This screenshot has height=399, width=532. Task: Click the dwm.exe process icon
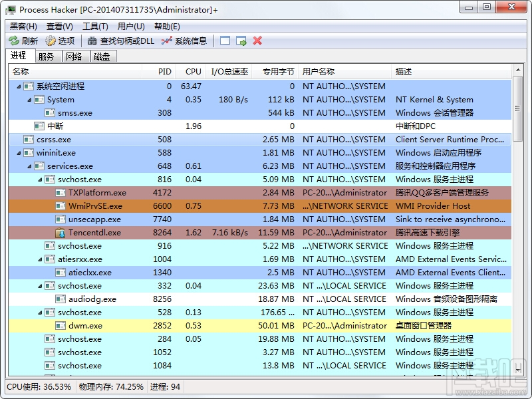coord(61,326)
